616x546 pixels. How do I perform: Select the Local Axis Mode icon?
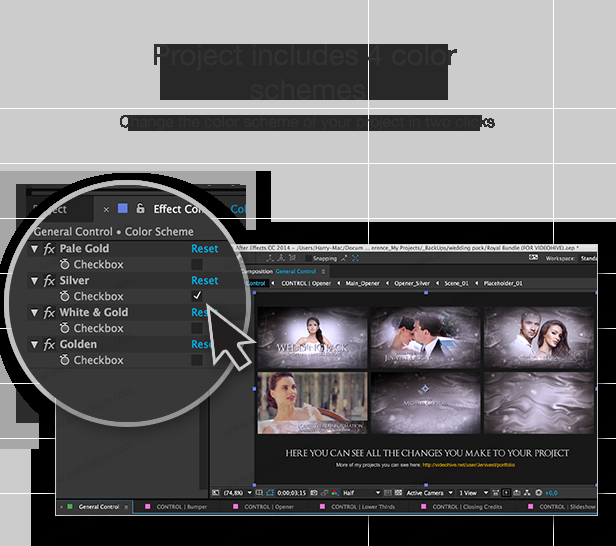pos(270,258)
